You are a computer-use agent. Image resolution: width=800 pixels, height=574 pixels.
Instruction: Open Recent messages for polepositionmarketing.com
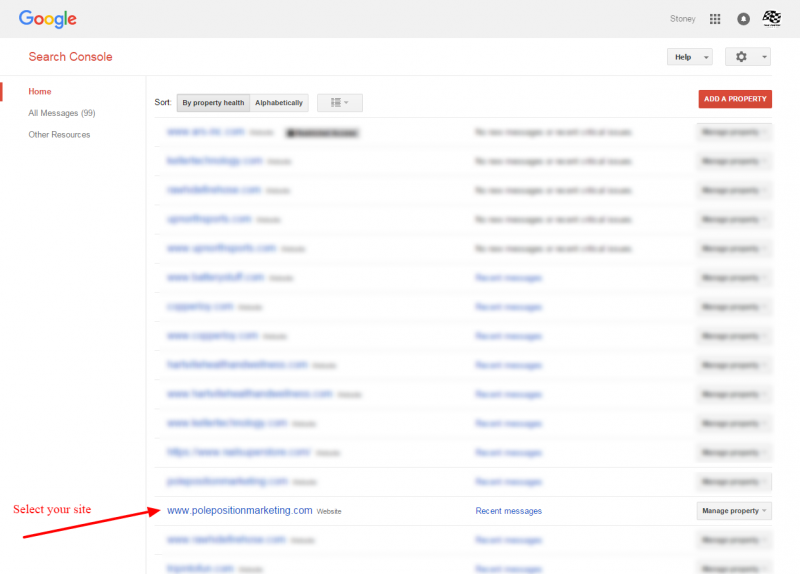point(509,511)
